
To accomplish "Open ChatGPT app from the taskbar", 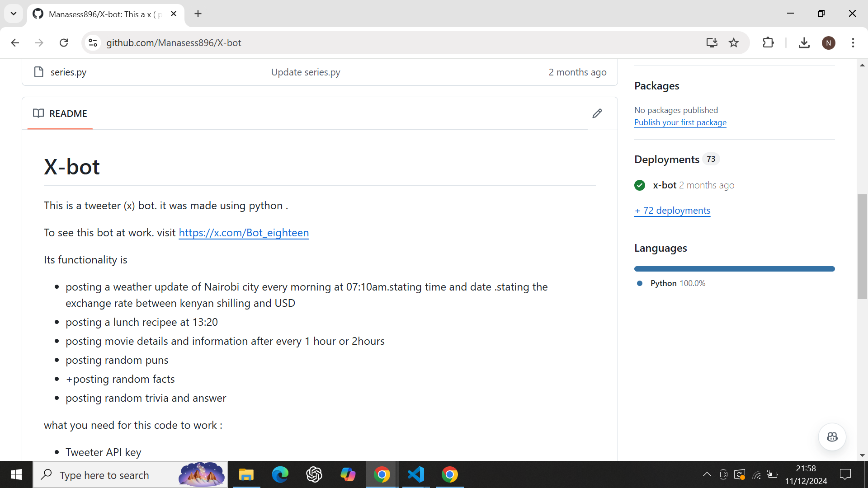I will [314, 474].
